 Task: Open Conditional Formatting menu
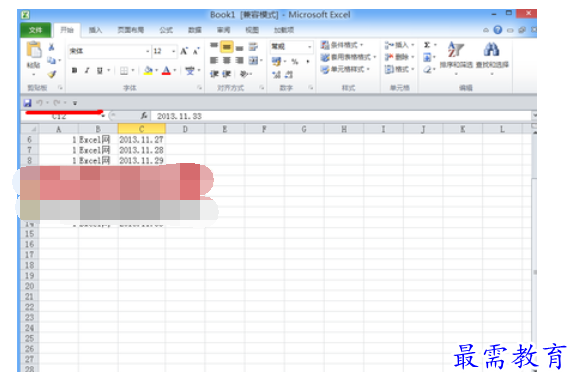(x=342, y=45)
